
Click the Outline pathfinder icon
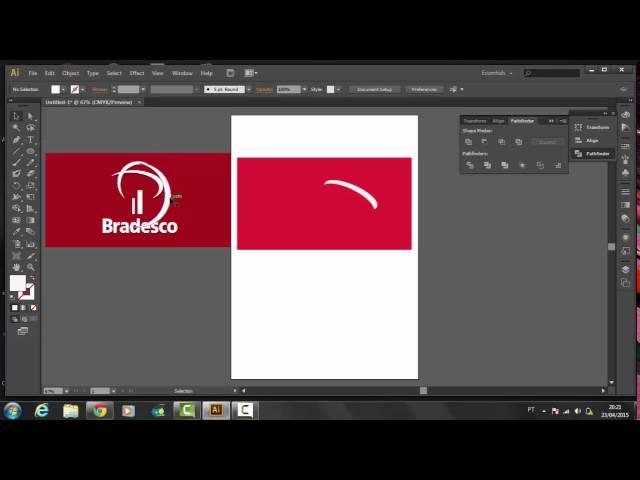[540, 165]
